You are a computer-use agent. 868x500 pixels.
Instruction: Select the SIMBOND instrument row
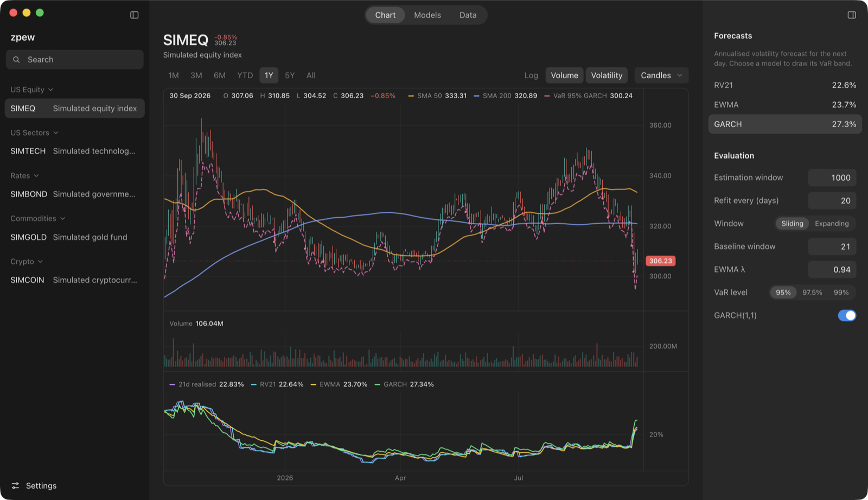point(75,194)
